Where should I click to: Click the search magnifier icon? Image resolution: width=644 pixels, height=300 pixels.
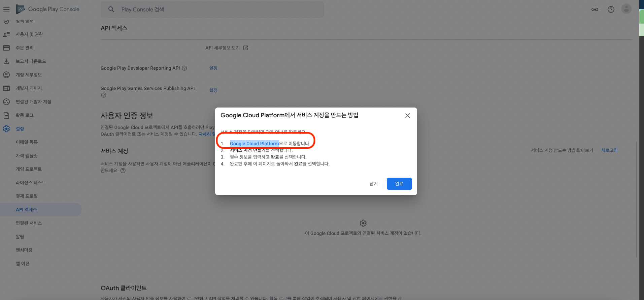point(111,9)
